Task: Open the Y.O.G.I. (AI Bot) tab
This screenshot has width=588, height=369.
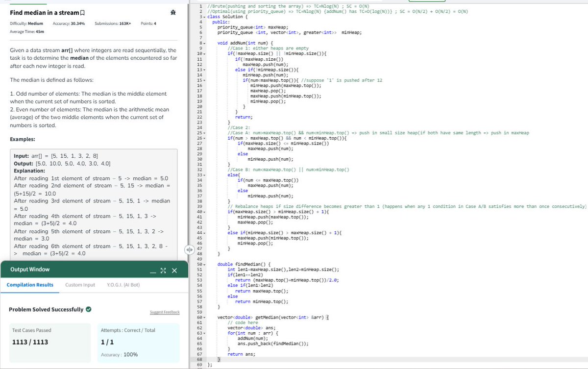Action: (123, 285)
